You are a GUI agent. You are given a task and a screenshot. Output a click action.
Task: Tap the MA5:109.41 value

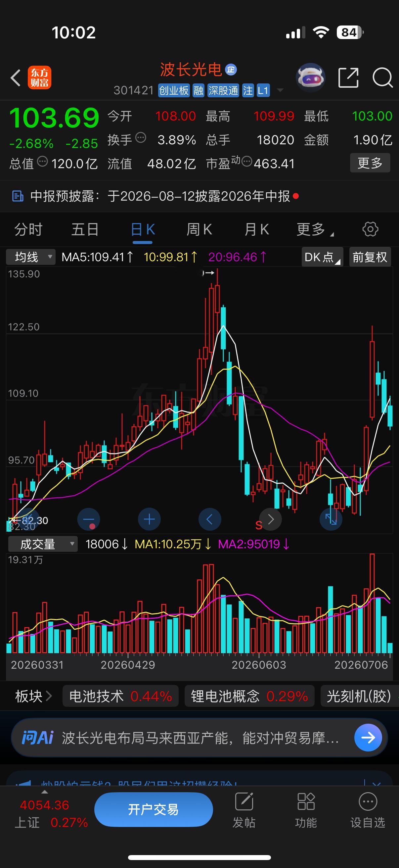point(97,257)
